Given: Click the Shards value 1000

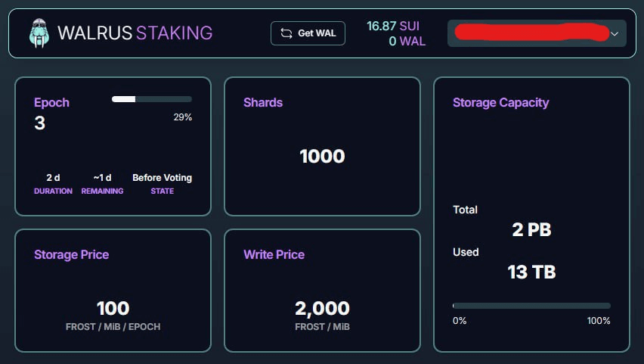Looking at the screenshot, I should 323,157.
